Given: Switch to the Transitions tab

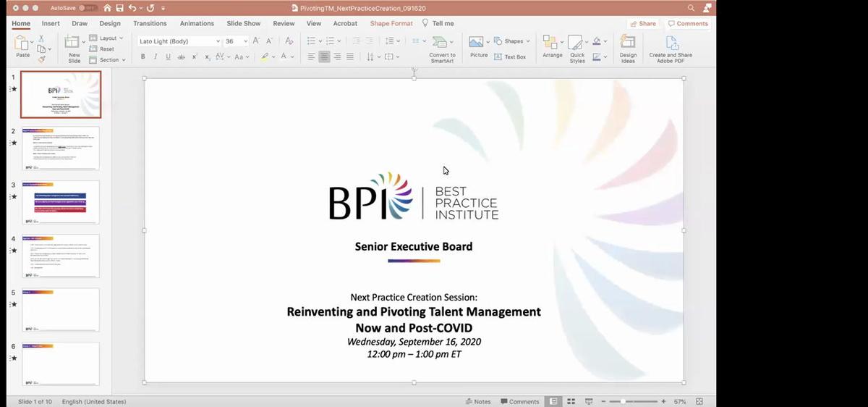Looking at the screenshot, I should (150, 23).
